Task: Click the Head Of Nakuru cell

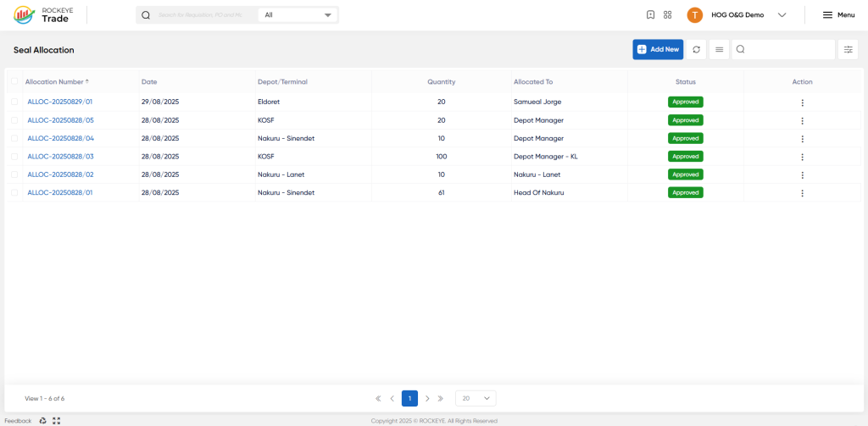Action: coord(538,192)
